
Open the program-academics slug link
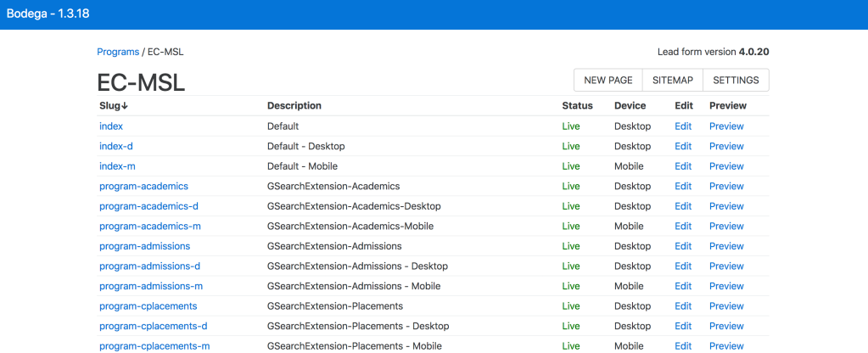coord(143,186)
